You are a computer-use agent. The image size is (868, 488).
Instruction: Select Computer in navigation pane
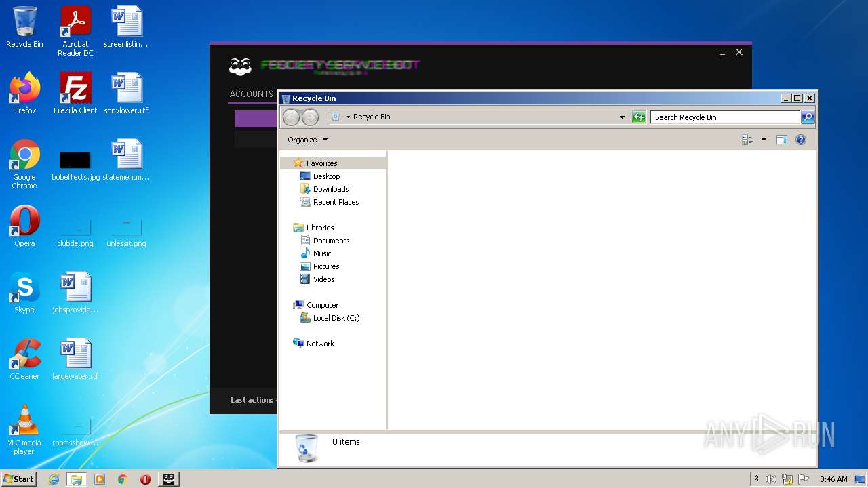tap(322, 305)
